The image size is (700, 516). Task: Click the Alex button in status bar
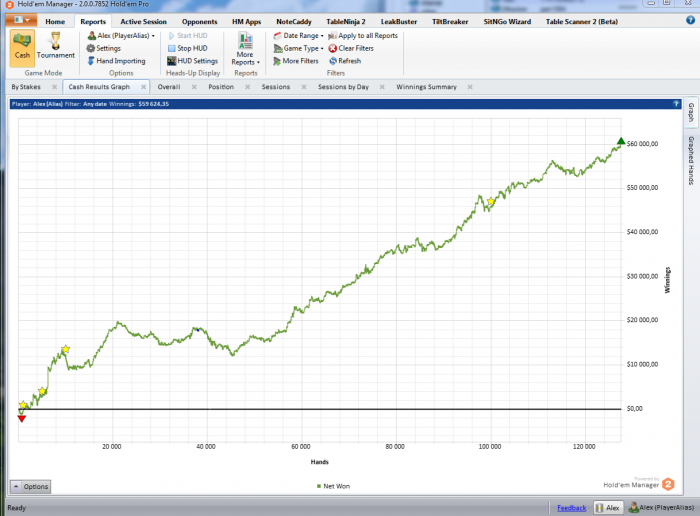(x=608, y=508)
